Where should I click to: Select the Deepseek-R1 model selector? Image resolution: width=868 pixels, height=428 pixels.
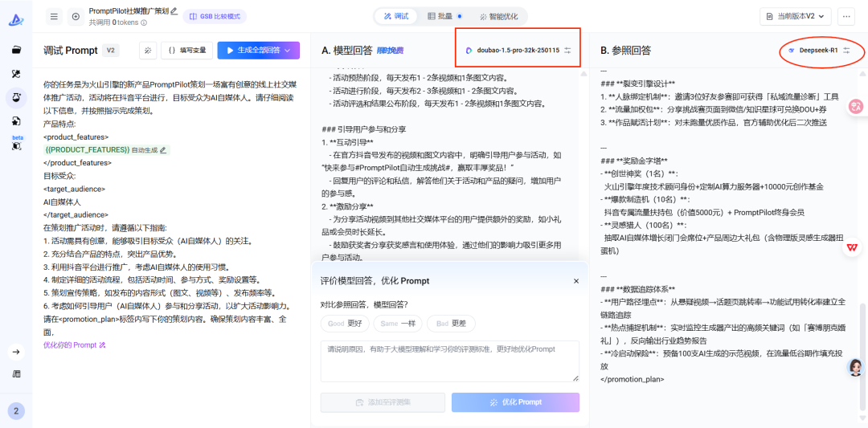click(x=812, y=51)
